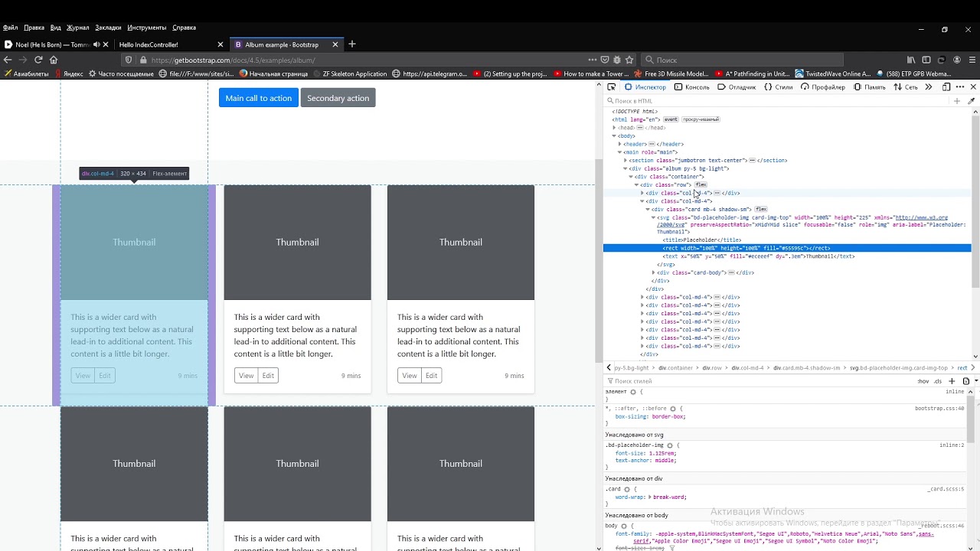Open the www.w3.org xmlns link
This screenshot has width=980, height=551.
click(921, 217)
